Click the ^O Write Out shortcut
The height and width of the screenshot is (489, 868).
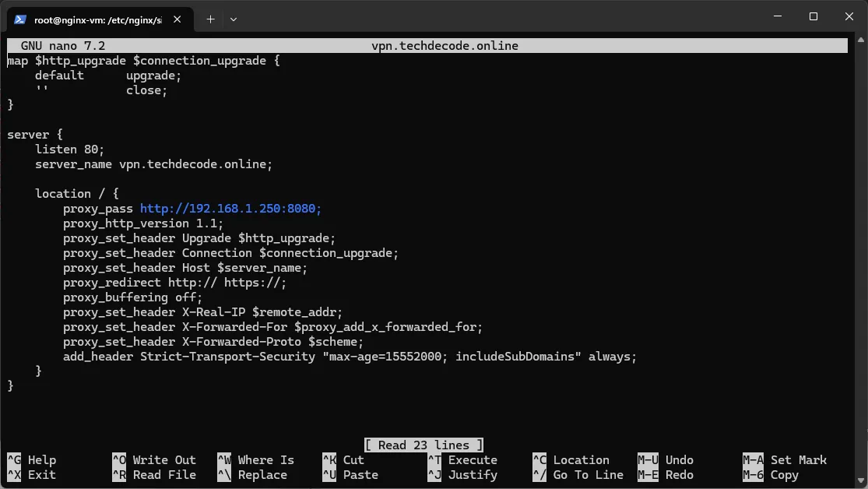pos(154,459)
